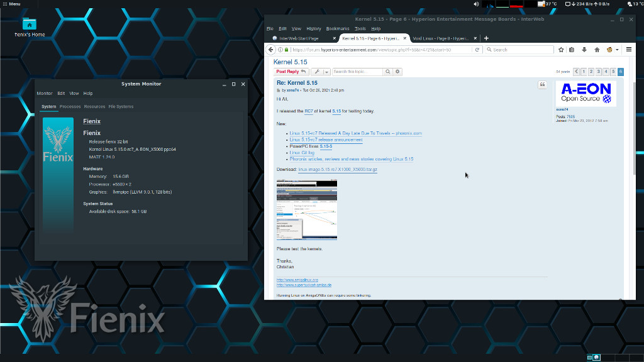Screen dimensions: 644x362
Task: Click the browser page vertical scrollbar
Action: [x=634, y=128]
